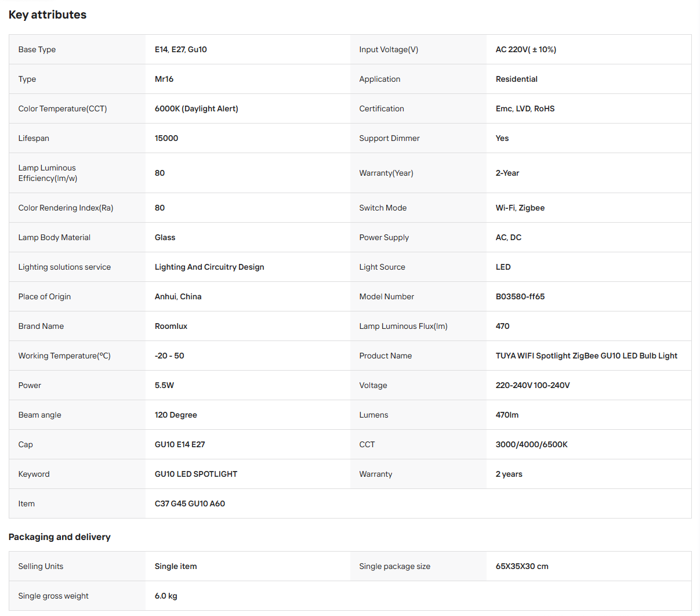Select the AC 220V(±10%) value

[526, 49]
